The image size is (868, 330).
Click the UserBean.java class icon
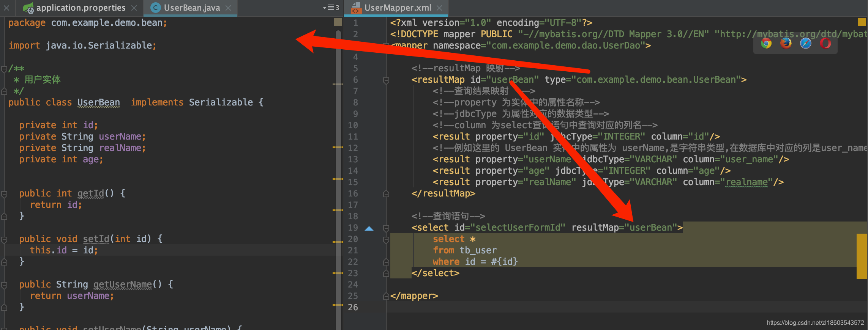[x=155, y=8]
